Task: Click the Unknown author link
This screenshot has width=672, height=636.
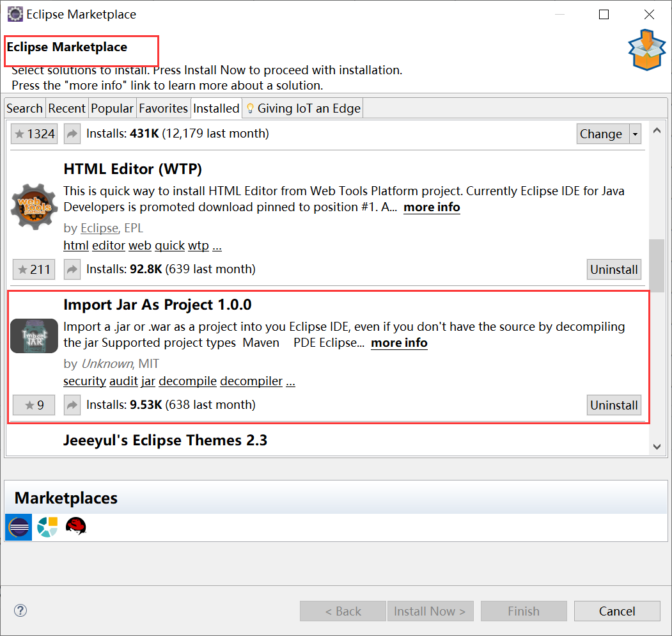Action: pos(107,363)
